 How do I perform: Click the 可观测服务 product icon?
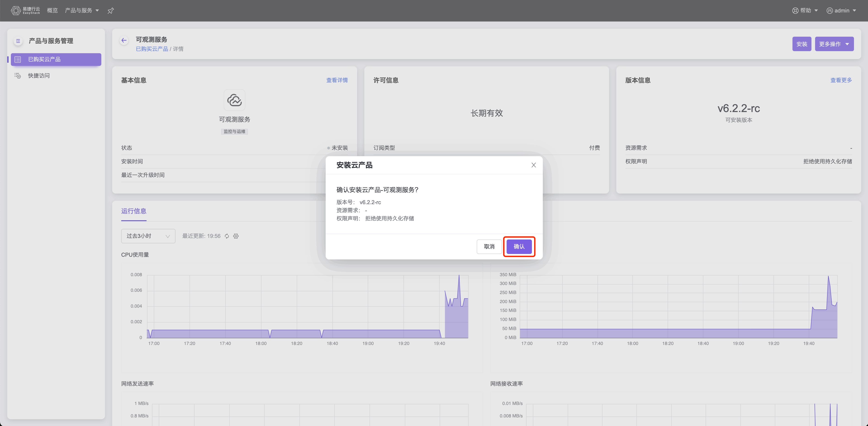[x=235, y=100]
